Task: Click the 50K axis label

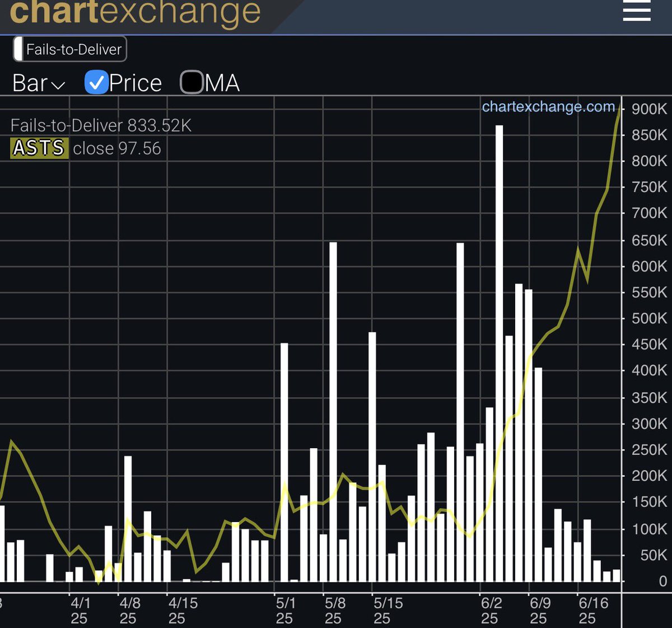Action: 654,555
